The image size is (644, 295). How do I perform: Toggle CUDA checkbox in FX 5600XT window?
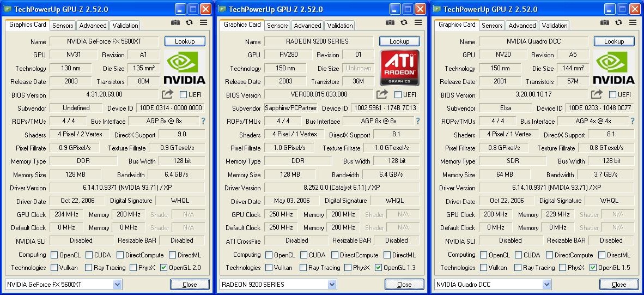(89, 255)
